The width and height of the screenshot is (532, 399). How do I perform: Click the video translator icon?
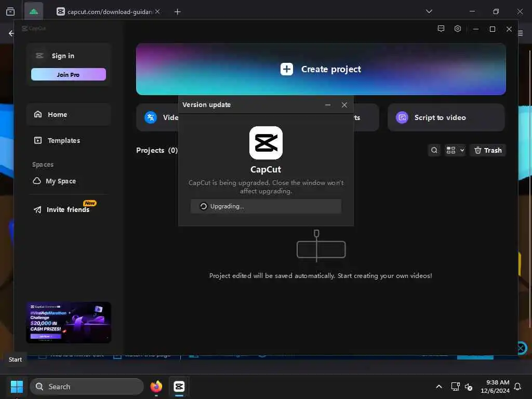pos(151,117)
